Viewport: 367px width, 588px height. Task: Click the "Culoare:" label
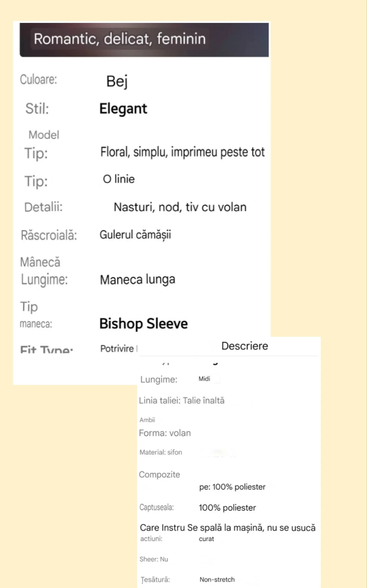pyautogui.click(x=38, y=80)
